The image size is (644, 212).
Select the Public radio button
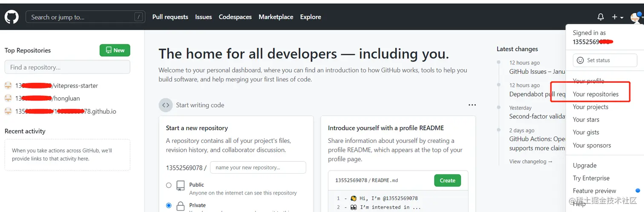coord(169,185)
